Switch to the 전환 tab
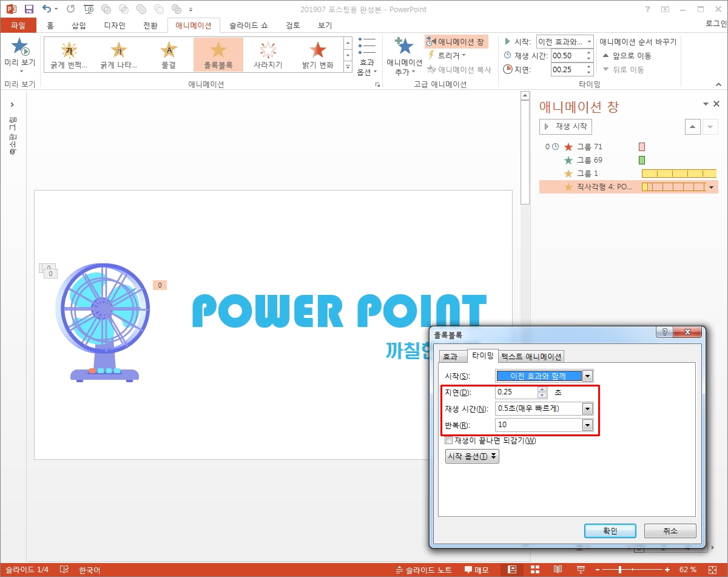The image size is (728, 577). coord(150,25)
